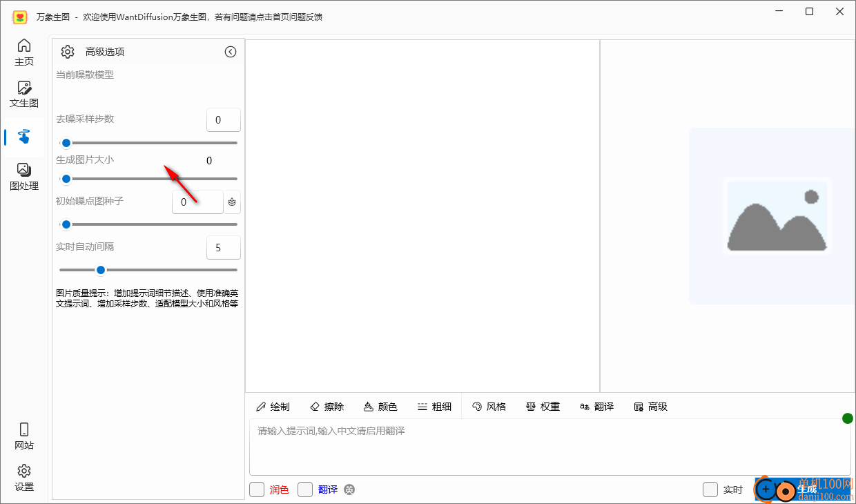This screenshot has width=856, height=504.
Task: Click the 初始噪点图种子 value field
Action: pos(197,202)
